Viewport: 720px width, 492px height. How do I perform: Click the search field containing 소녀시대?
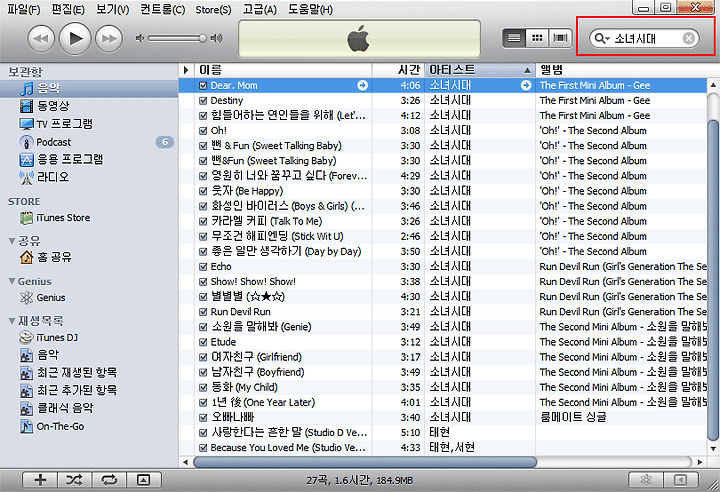click(644, 38)
